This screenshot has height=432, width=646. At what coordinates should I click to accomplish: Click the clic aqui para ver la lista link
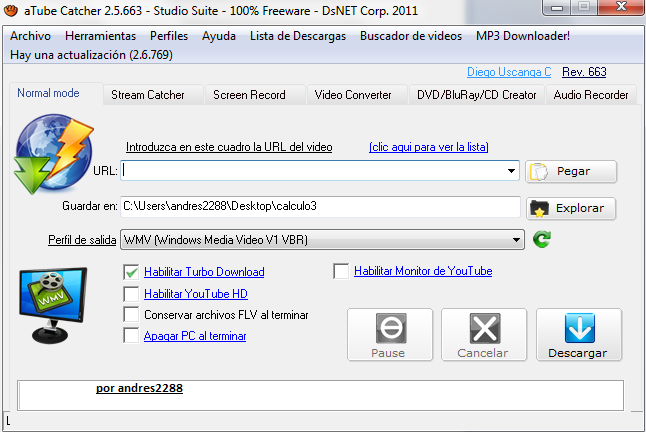[x=428, y=147]
